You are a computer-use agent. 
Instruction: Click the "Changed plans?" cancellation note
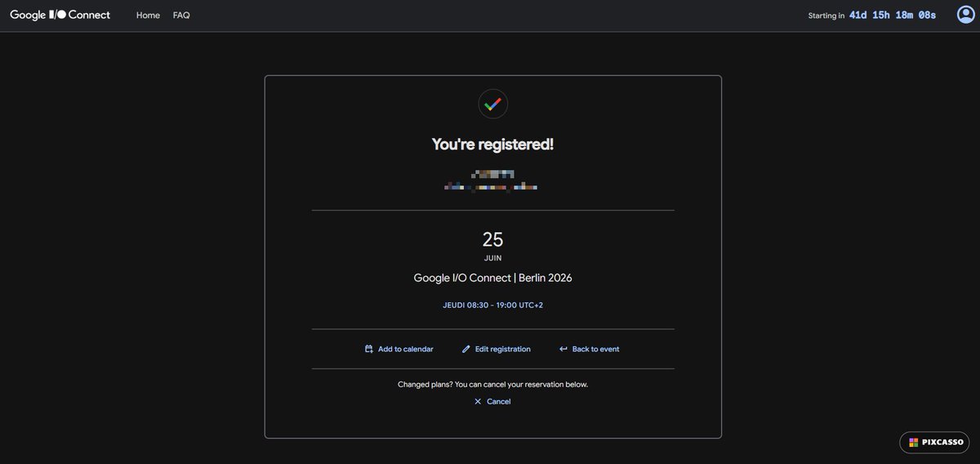492,384
